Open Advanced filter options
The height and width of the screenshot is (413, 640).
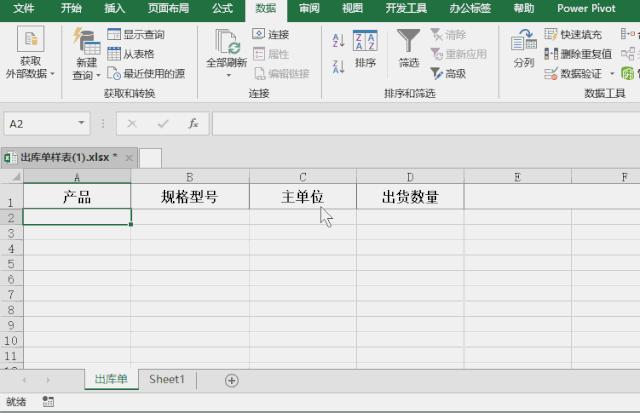448,73
